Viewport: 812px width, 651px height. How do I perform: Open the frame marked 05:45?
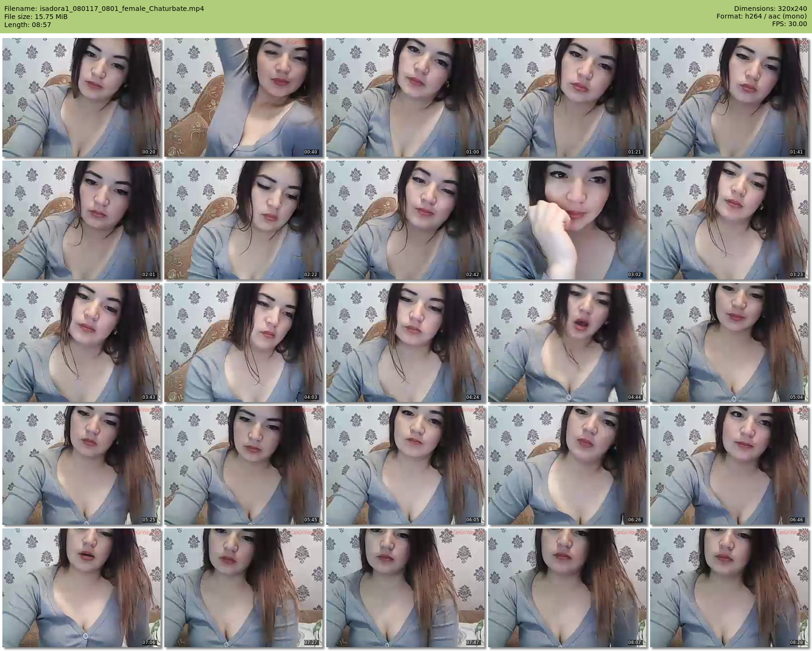pos(244,465)
